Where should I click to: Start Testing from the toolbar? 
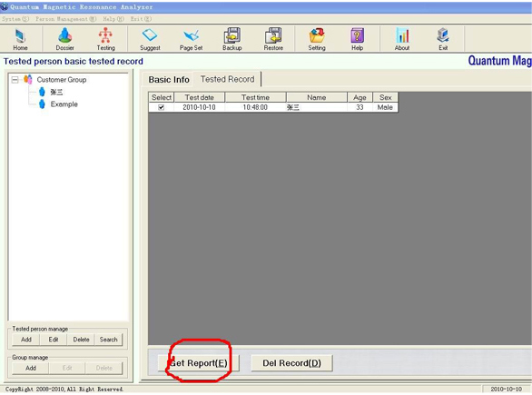click(105, 35)
